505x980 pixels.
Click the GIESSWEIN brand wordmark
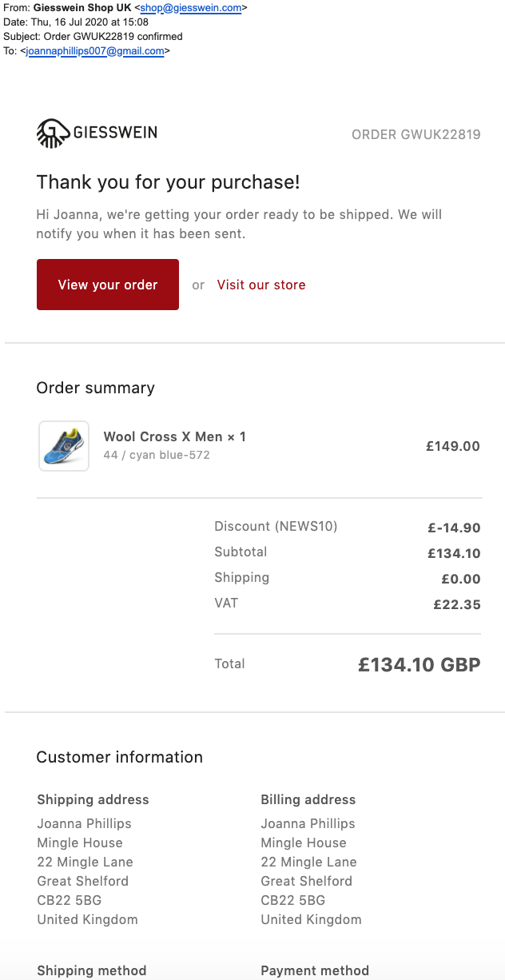tap(115, 132)
